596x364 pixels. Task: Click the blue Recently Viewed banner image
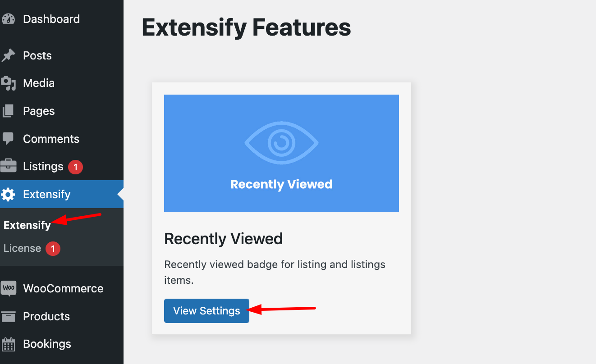point(281,153)
